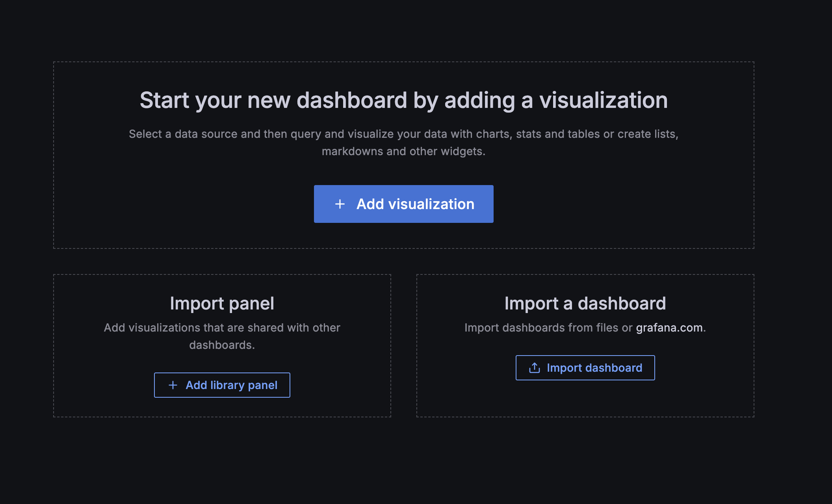This screenshot has height=504, width=832.
Task: Click the Import a dashboard heading
Action: [x=585, y=303]
